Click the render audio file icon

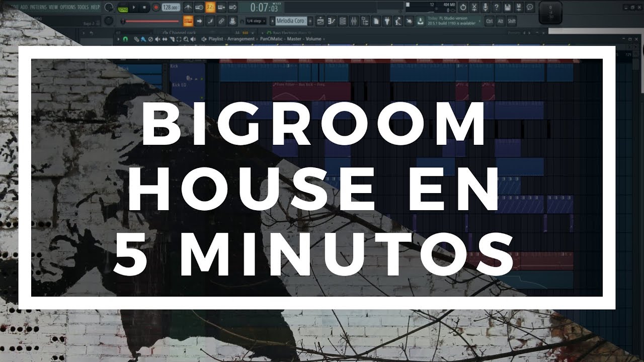point(518,8)
